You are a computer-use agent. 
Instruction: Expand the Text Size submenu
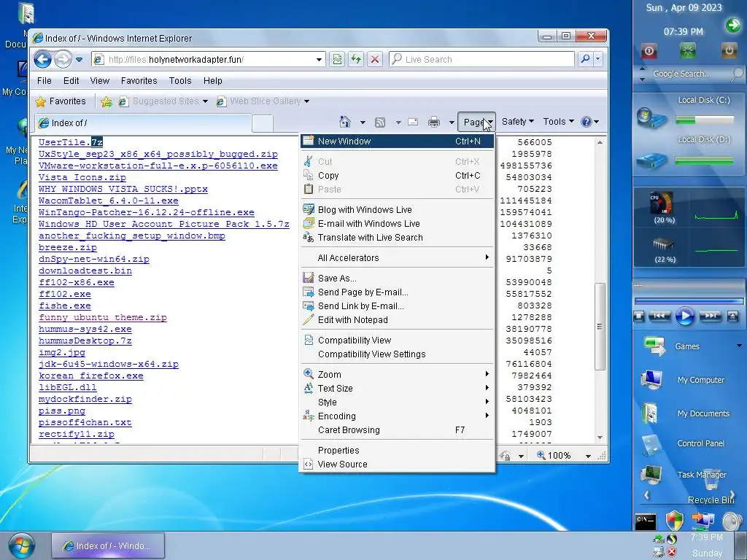pos(396,388)
